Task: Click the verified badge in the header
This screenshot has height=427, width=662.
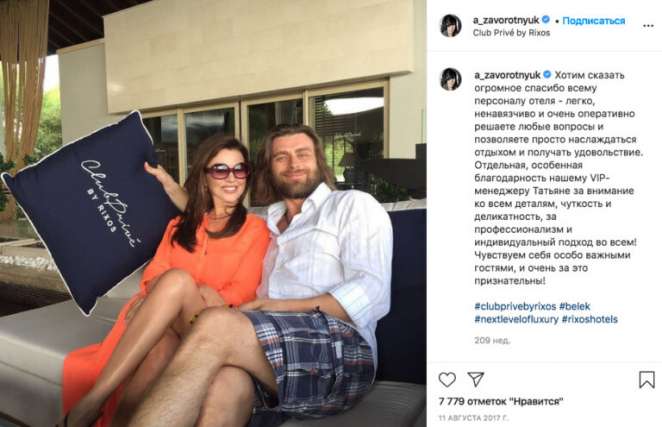Action: click(545, 19)
